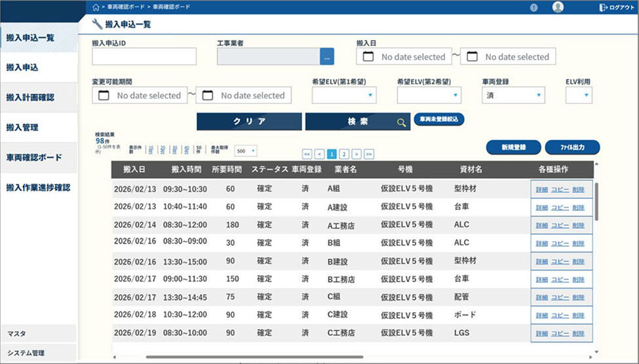Click date cell 2026/02/19
This screenshot has width=639, height=364.
point(135,333)
